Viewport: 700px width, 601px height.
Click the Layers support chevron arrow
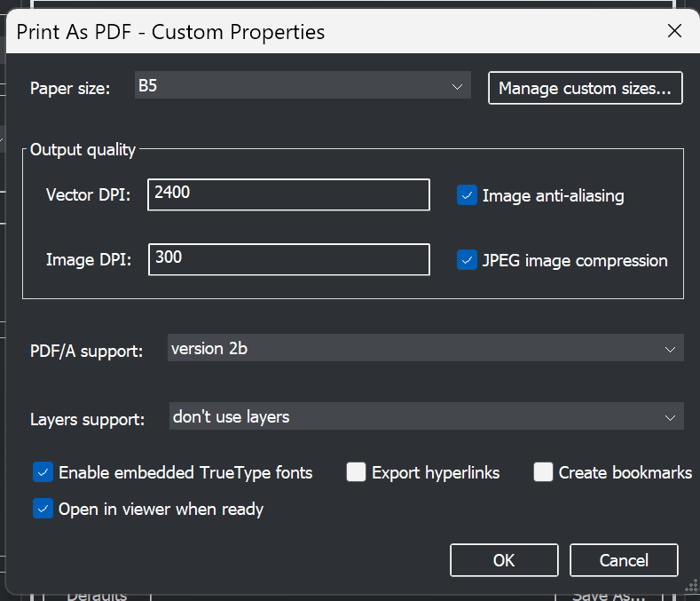click(x=670, y=418)
